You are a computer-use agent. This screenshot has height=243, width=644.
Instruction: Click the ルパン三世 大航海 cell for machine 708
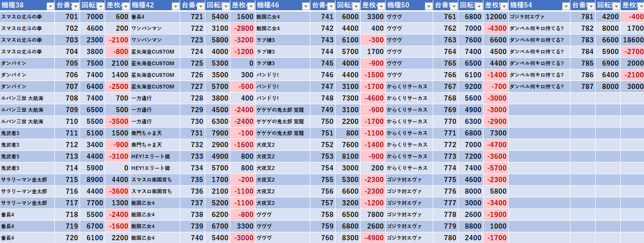(27, 98)
